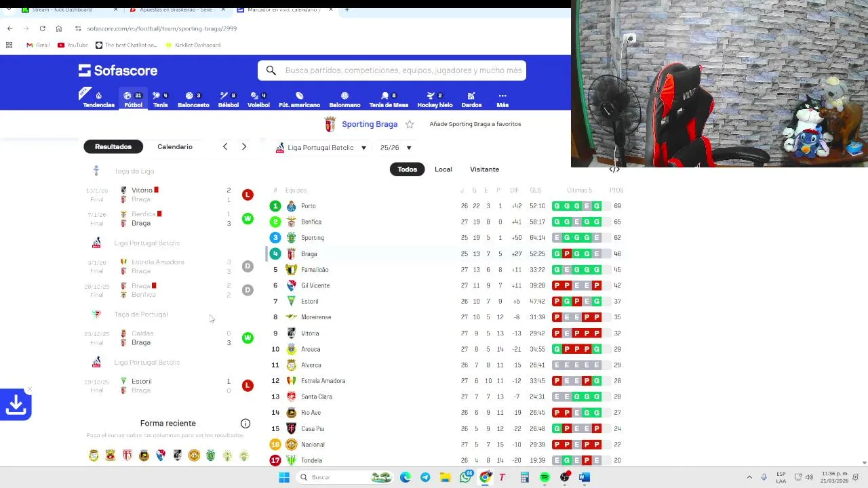Open the Spotify taskbar icon
Image resolution: width=868 pixels, height=488 pixels.
tap(545, 477)
